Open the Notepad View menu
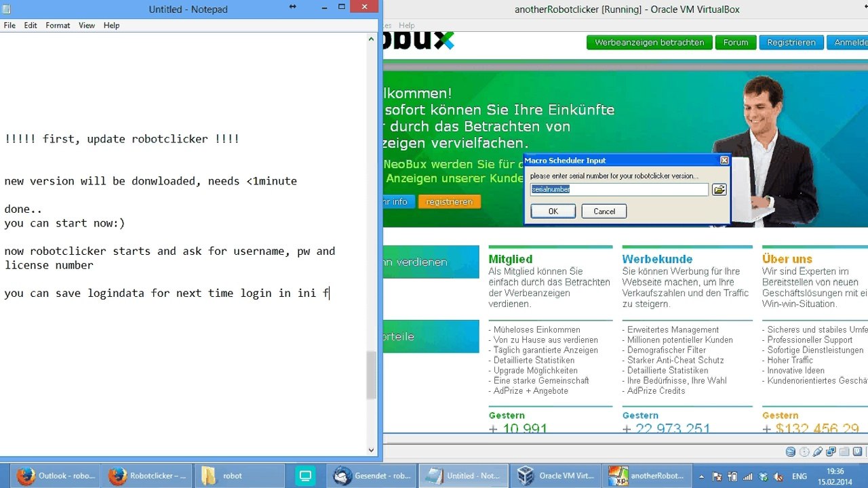This screenshot has height=488, width=868. [x=87, y=25]
